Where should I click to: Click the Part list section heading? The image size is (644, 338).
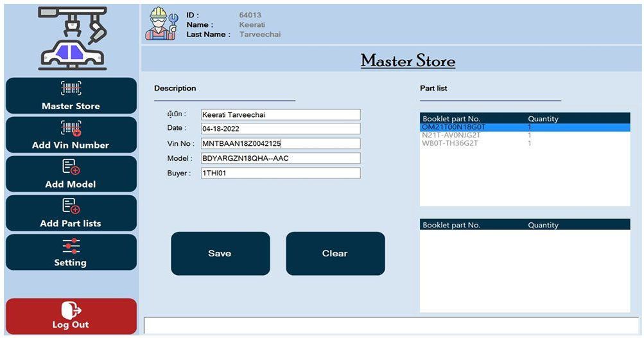(x=433, y=89)
